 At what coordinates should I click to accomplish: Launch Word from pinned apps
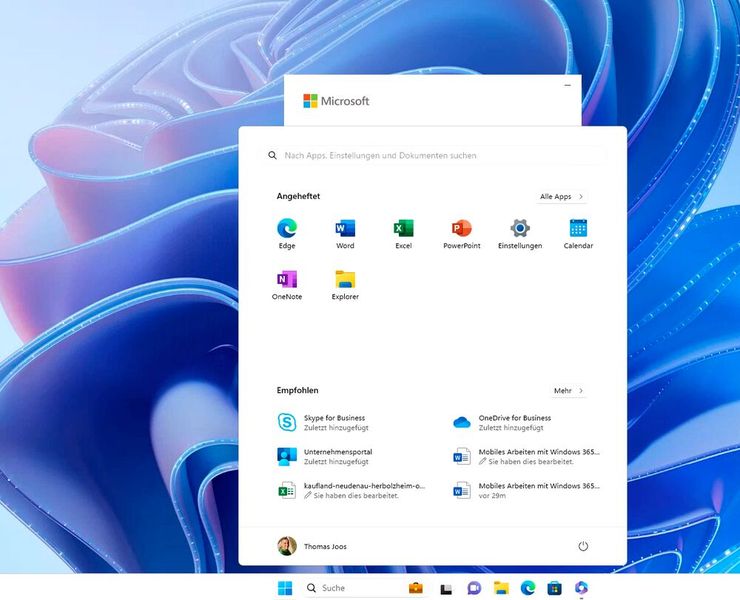(x=345, y=234)
